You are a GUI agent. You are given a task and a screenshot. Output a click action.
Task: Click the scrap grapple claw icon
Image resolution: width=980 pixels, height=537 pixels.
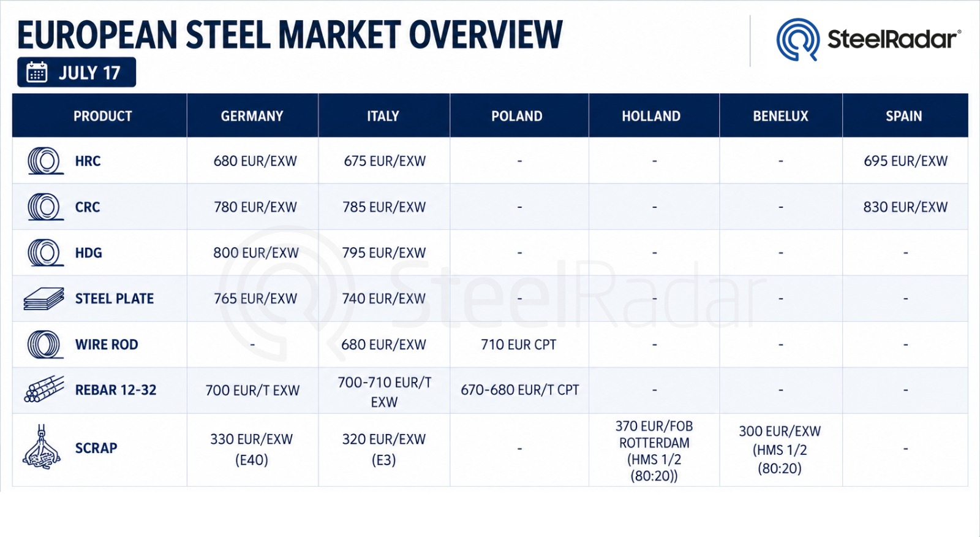[42, 447]
